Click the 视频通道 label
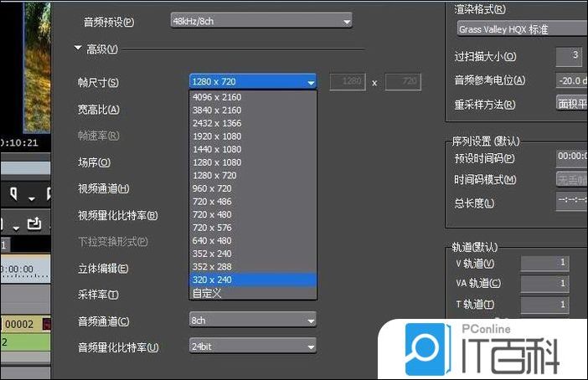This screenshot has width=588, height=380. coord(104,188)
